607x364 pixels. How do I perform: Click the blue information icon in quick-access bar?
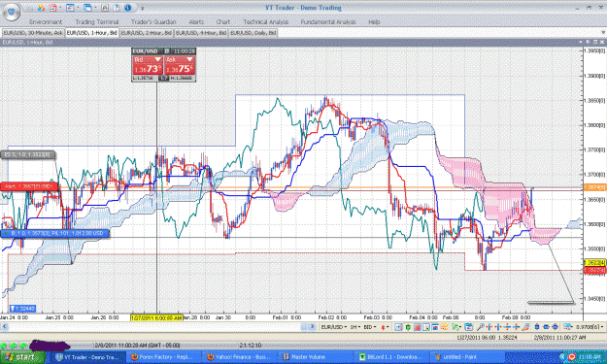128,8
